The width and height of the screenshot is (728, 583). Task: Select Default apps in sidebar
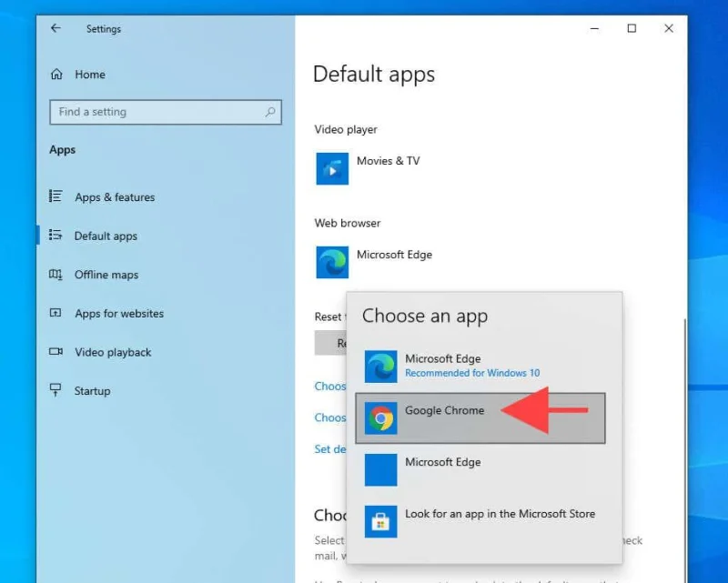[106, 236]
